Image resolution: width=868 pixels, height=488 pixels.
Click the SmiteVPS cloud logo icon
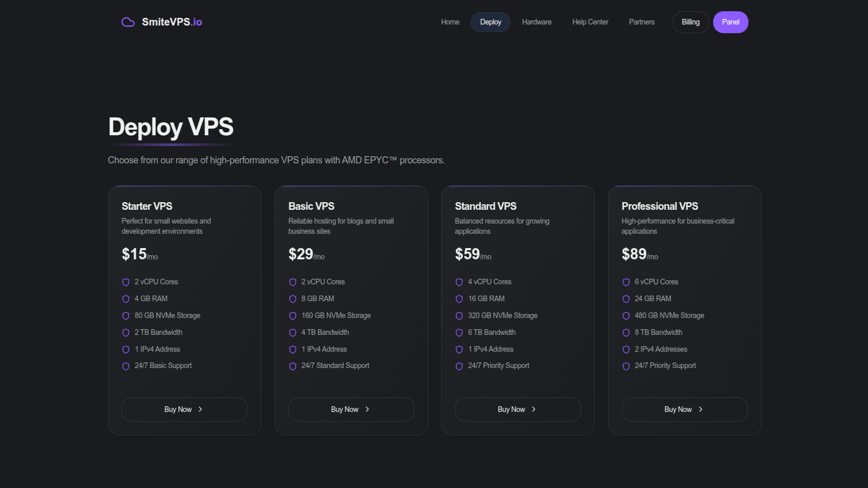coord(128,22)
